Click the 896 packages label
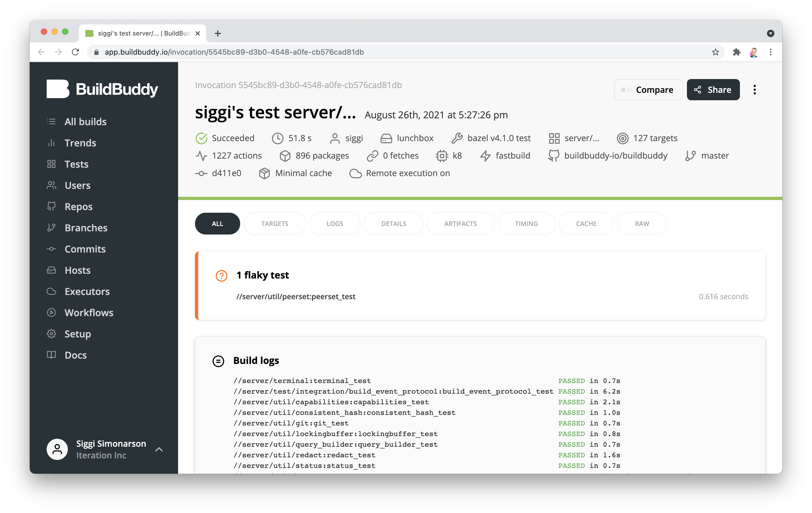812x513 pixels. pyautogui.click(x=322, y=156)
